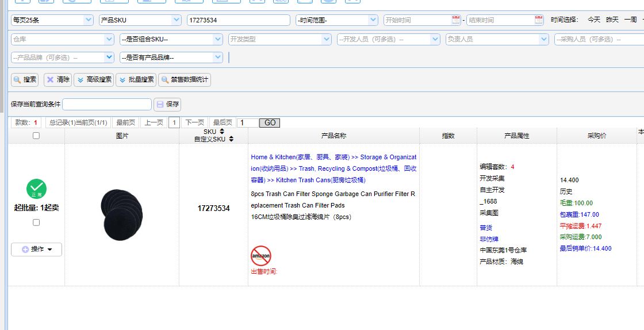Click the 包裹重:147.00 value
This screenshot has height=330, width=644.
tap(580, 214)
